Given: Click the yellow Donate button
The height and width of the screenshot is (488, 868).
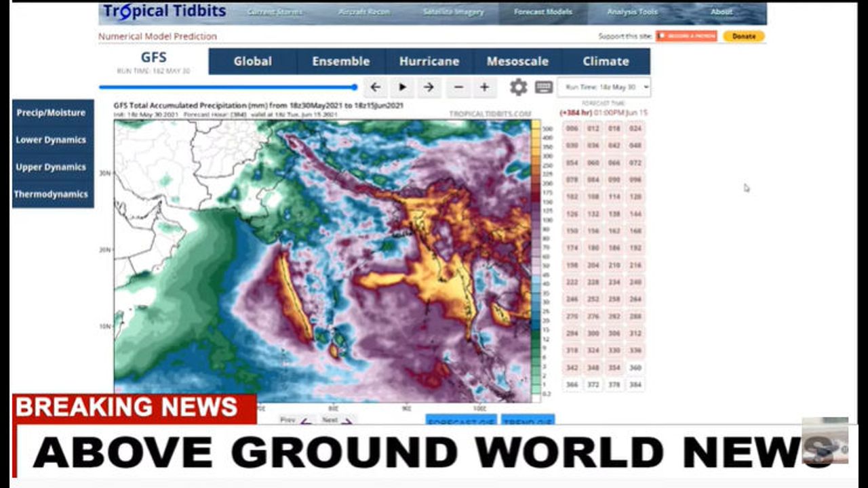Looking at the screenshot, I should coord(743,36).
